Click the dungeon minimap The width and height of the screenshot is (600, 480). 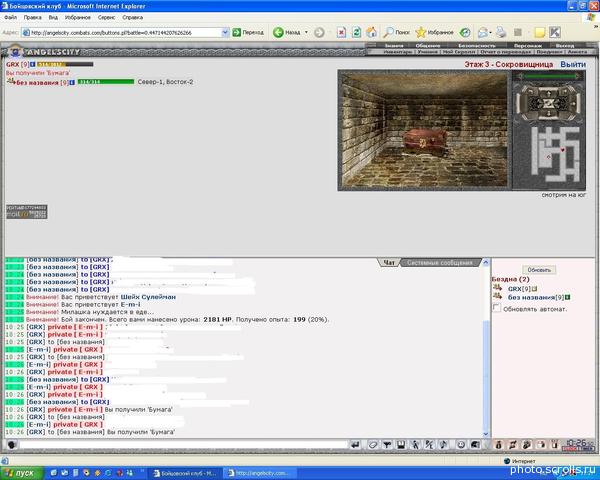point(556,154)
